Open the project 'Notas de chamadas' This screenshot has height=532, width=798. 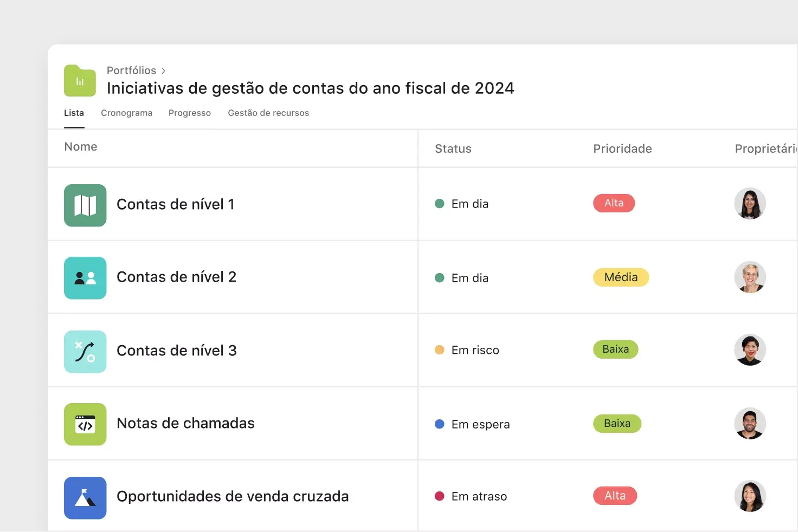(x=186, y=423)
